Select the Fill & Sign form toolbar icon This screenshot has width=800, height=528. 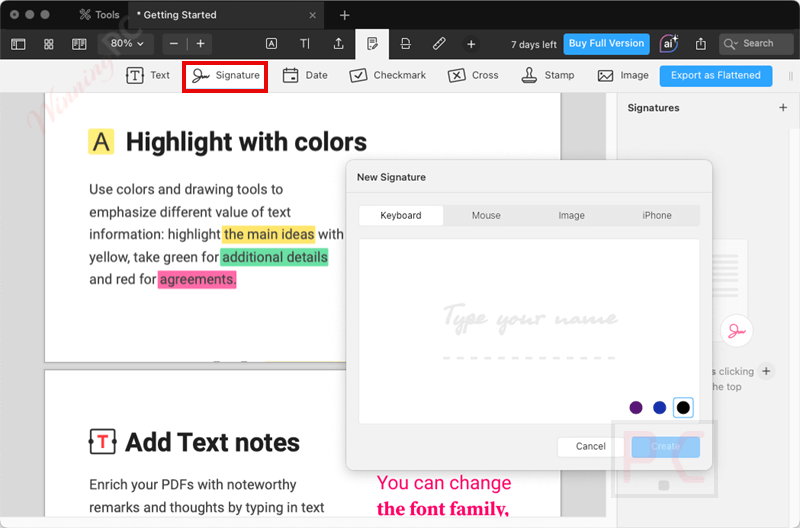(x=372, y=44)
